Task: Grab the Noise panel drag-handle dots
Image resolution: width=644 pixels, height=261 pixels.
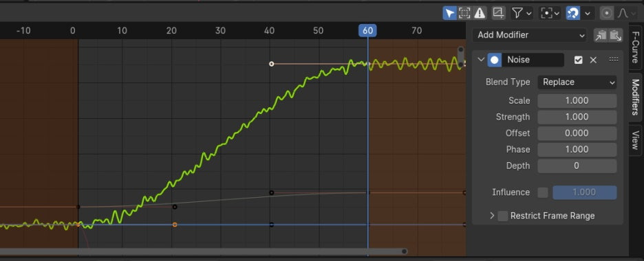Action: click(x=614, y=59)
